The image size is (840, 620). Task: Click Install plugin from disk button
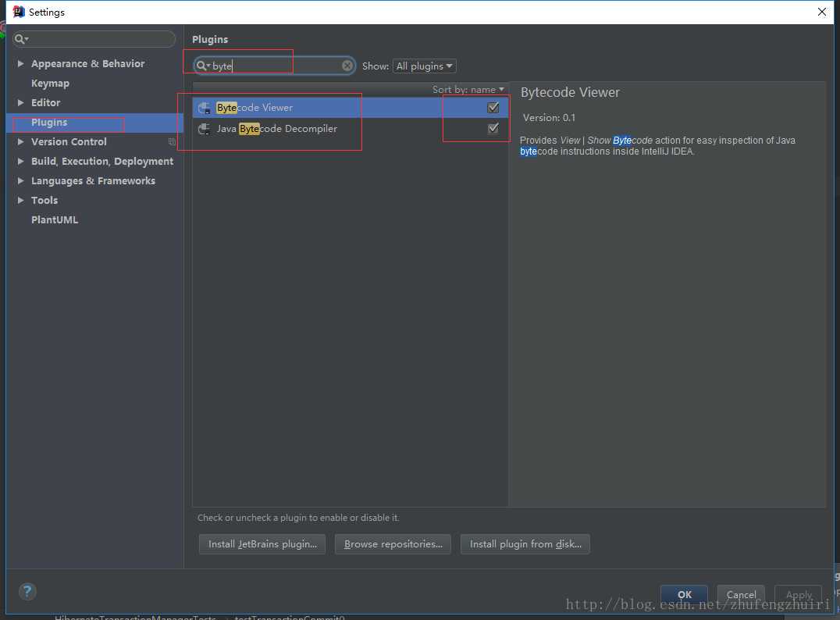coord(525,544)
